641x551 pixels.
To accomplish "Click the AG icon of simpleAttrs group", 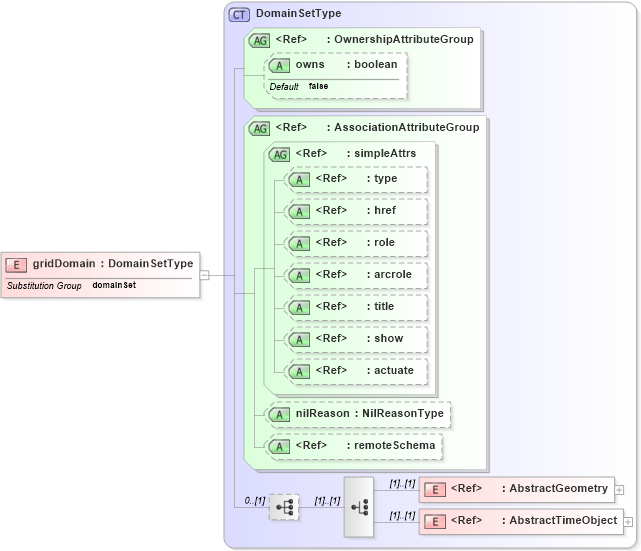I will (280, 155).
